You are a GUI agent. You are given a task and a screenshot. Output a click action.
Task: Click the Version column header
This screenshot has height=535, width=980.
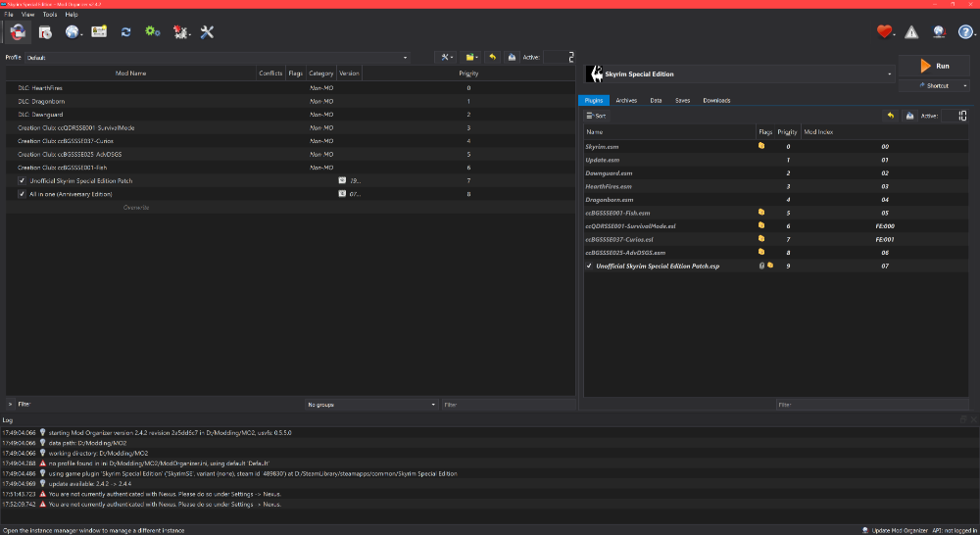pyautogui.click(x=350, y=73)
